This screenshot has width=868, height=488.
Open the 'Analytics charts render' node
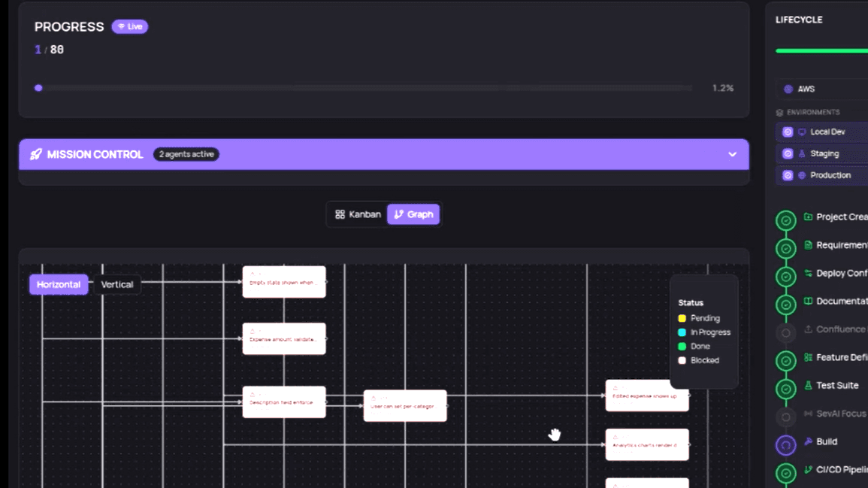647,445
